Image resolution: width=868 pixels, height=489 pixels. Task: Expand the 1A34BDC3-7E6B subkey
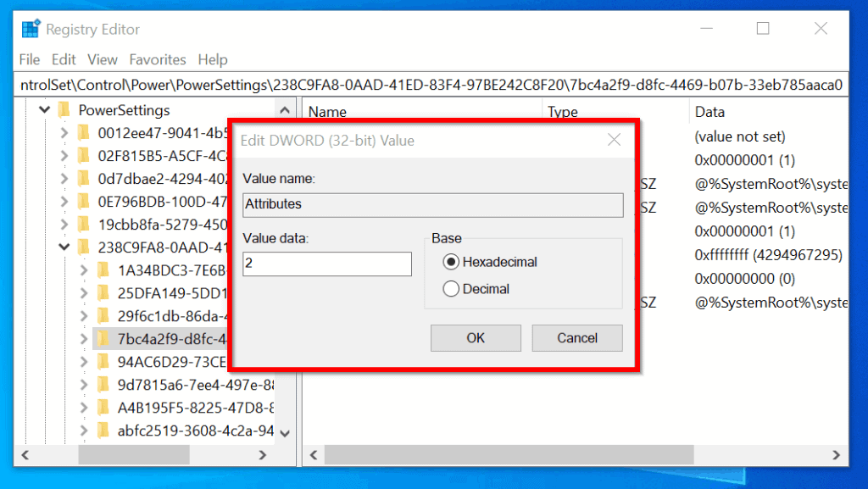click(84, 270)
